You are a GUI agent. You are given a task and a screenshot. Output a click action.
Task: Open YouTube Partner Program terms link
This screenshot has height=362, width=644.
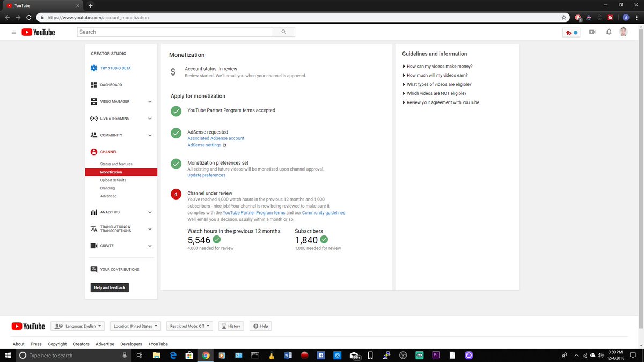(254, 213)
